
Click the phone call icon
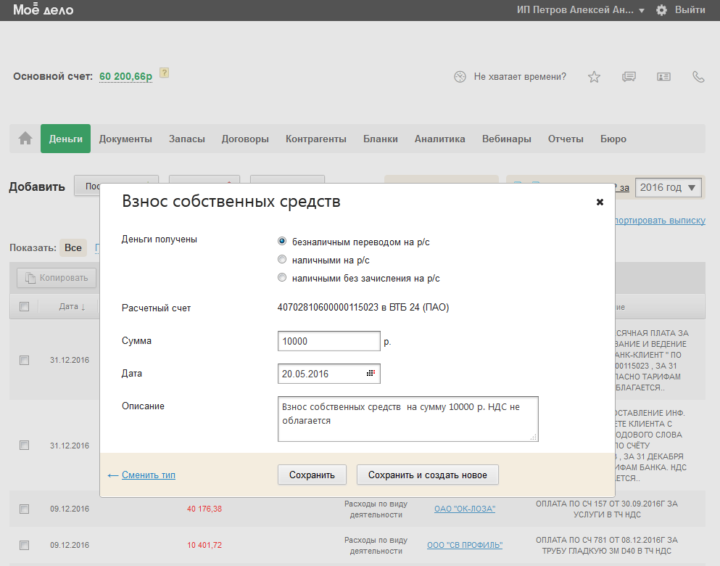click(698, 76)
